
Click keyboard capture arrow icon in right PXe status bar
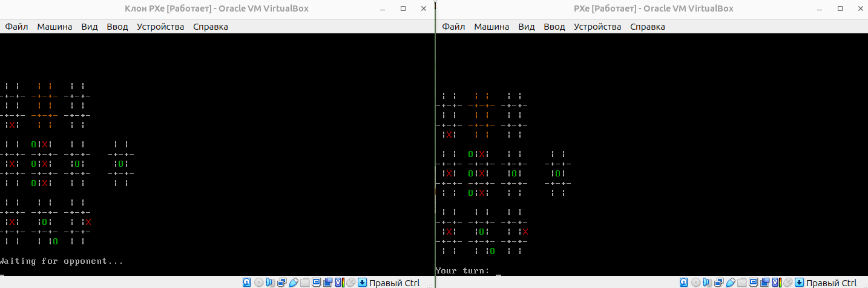tap(799, 283)
